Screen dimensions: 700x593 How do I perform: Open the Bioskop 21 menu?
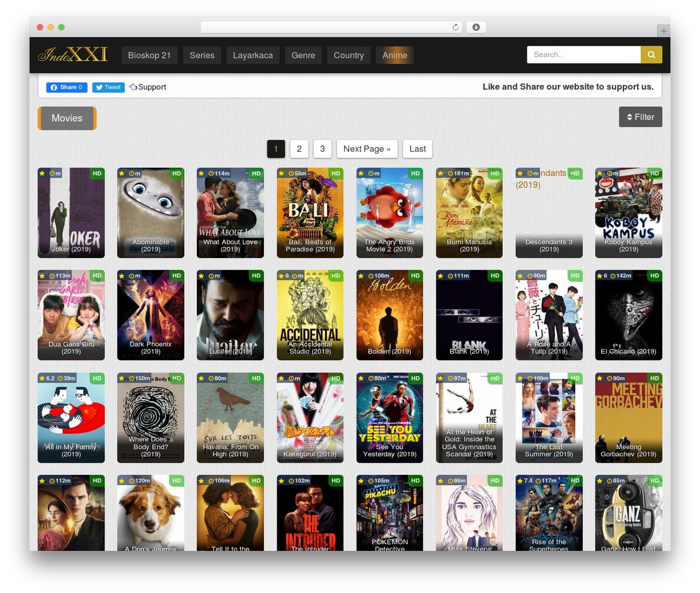click(x=149, y=55)
